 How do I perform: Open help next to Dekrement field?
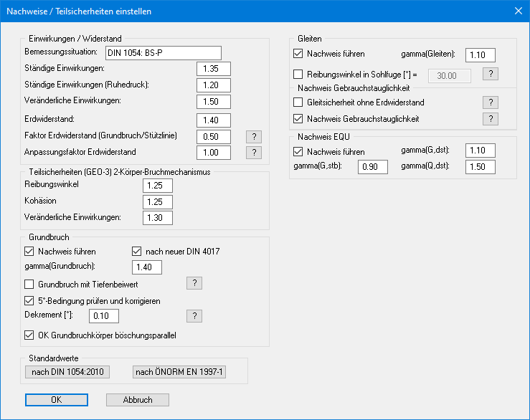pos(194,316)
